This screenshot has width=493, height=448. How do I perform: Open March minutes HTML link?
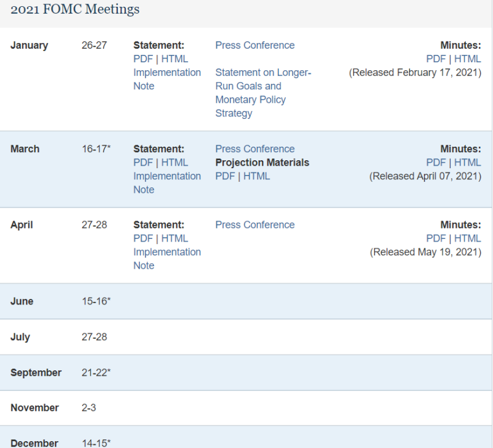[468, 163]
